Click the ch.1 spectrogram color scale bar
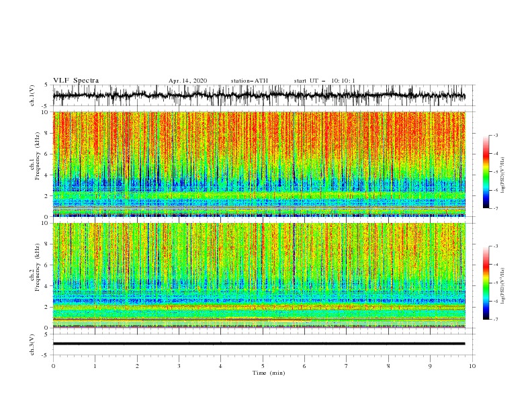The height and width of the screenshot is (411, 532). point(486,172)
